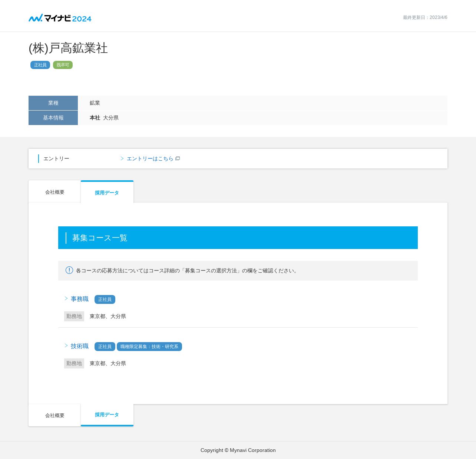Image resolution: width=476 pixels, height=459 pixels.
Task: Switch to the top 会社概要 tab
Action: [x=54, y=192]
